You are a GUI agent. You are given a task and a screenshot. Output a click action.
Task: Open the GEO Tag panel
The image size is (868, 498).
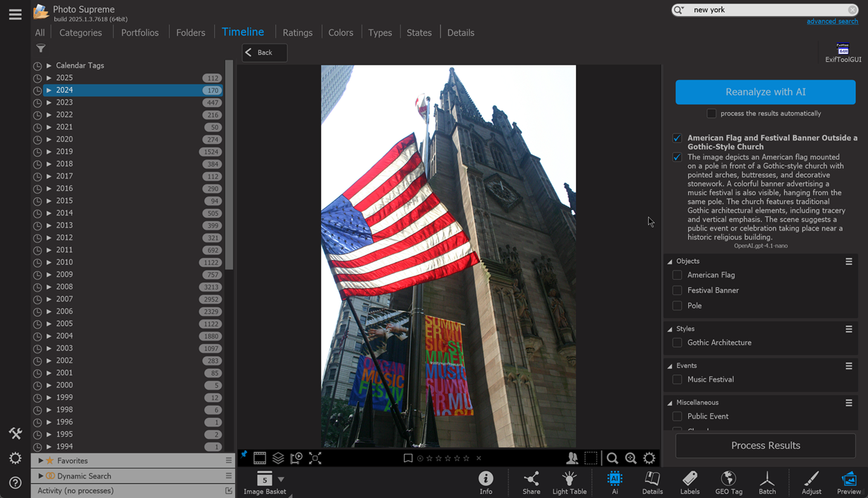click(728, 483)
